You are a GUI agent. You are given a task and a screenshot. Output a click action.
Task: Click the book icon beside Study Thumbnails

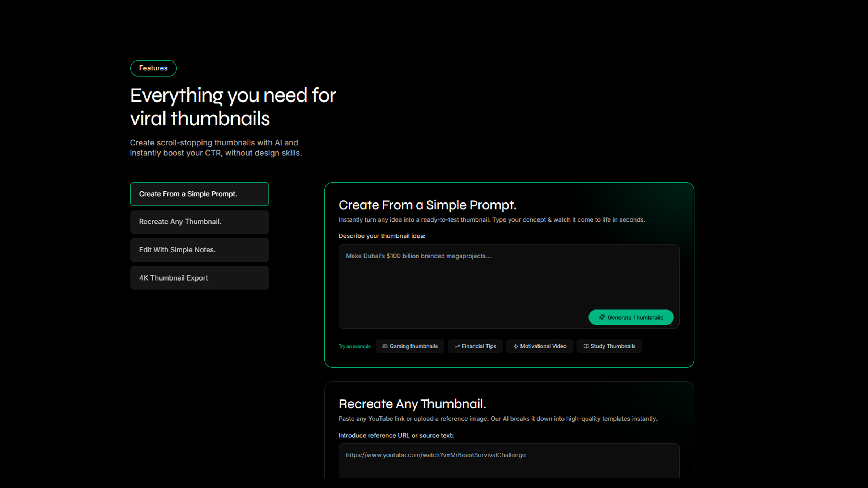(586, 346)
